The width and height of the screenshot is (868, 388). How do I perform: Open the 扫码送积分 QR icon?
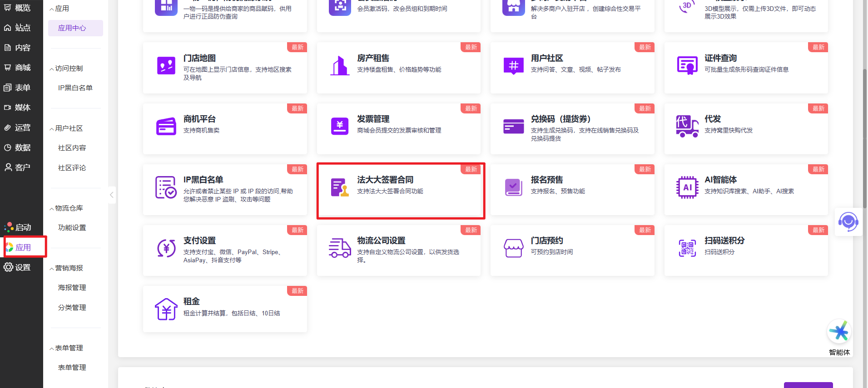687,248
